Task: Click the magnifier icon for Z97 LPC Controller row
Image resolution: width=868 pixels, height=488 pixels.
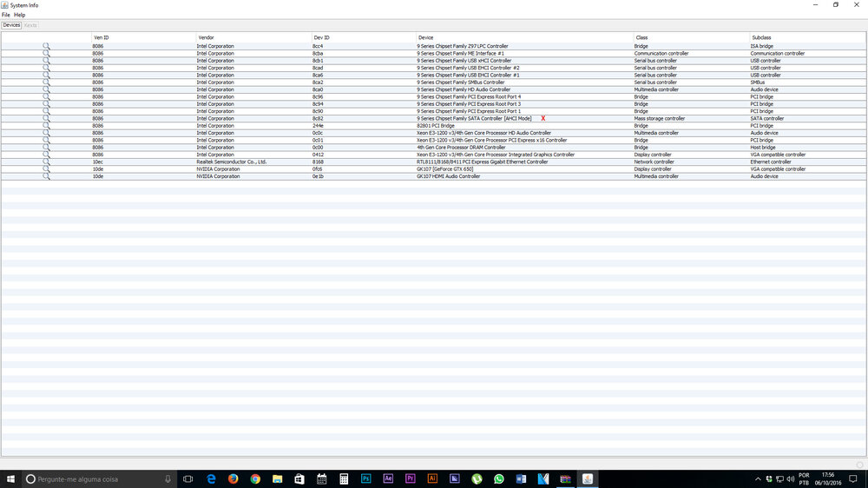Action: tap(46, 46)
